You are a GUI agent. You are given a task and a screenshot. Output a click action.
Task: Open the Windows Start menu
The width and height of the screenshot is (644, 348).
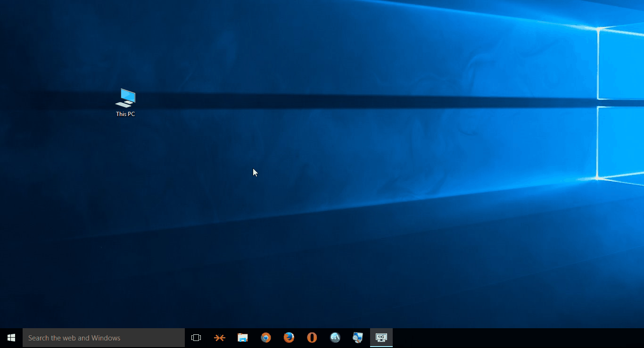click(11, 338)
